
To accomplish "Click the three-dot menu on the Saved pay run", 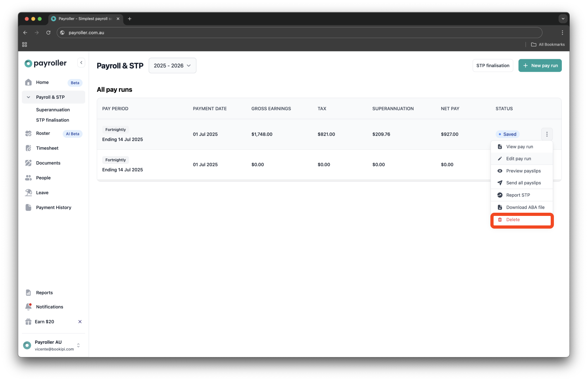I will pos(547,134).
